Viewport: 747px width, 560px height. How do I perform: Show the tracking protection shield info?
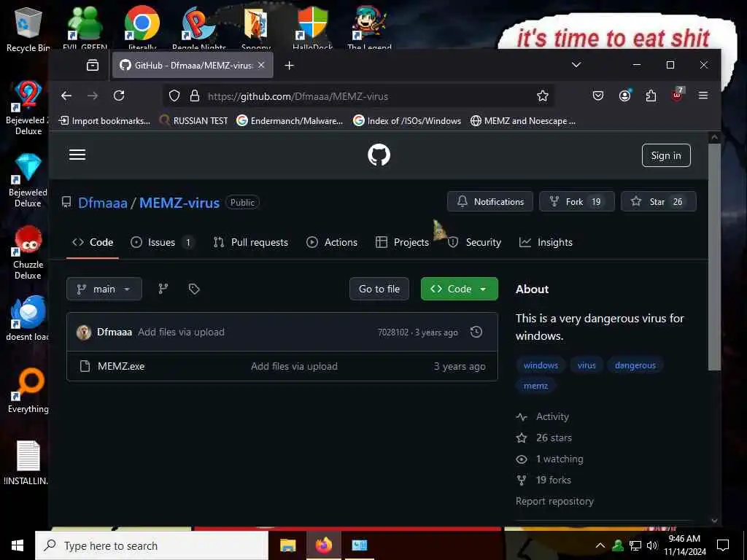click(x=174, y=96)
